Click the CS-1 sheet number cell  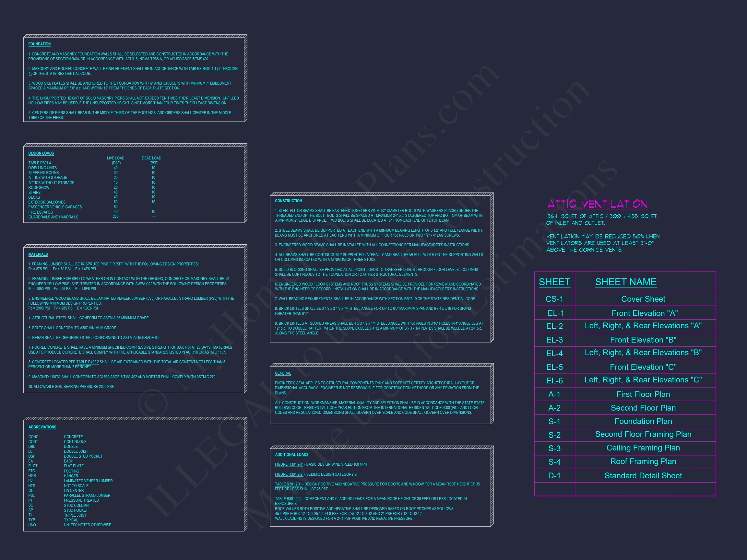point(554,299)
